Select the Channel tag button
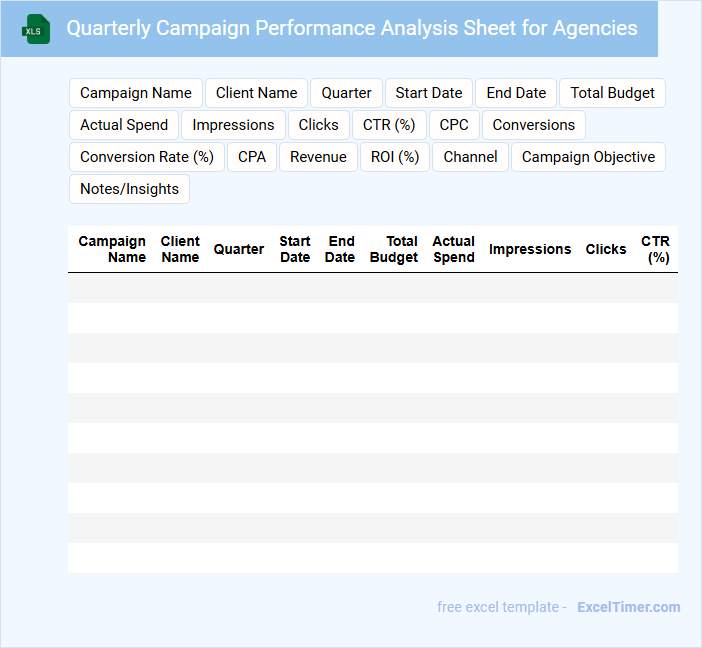 coord(470,157)
